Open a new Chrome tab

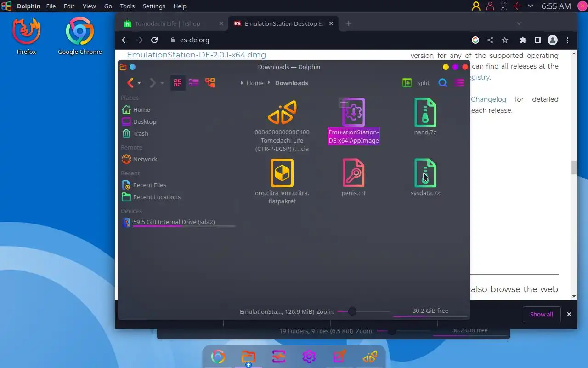click(x=348, y=23)
